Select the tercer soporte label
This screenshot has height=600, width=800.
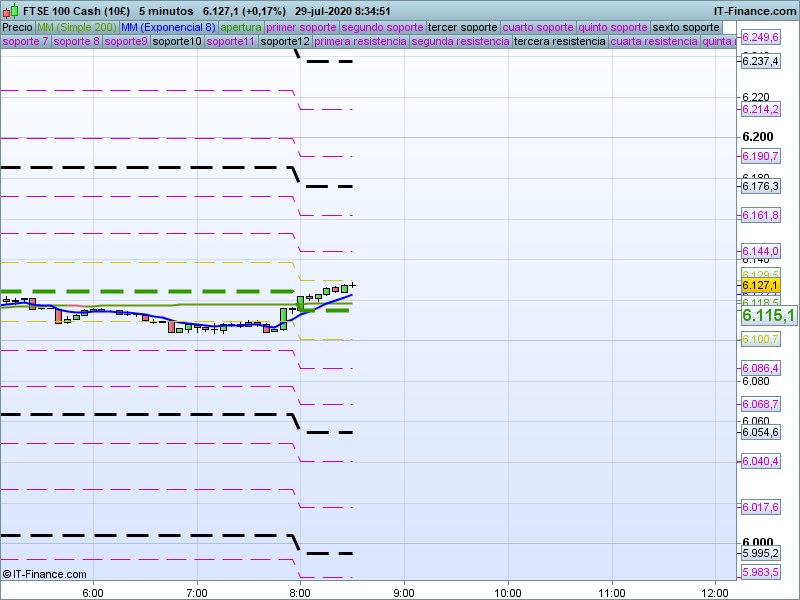pyautogui.click(x=462, y=27)
